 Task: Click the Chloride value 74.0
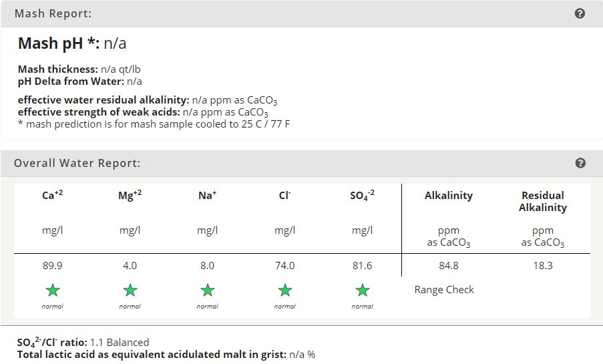(284, 266)
